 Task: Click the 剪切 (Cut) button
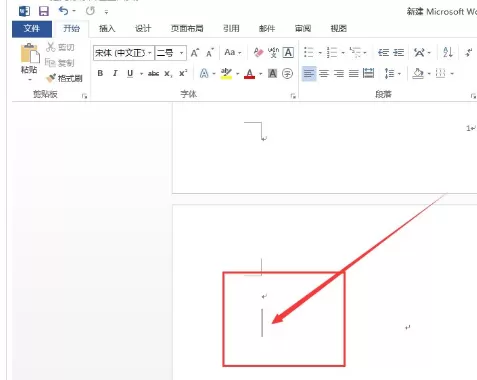point(60,47)
